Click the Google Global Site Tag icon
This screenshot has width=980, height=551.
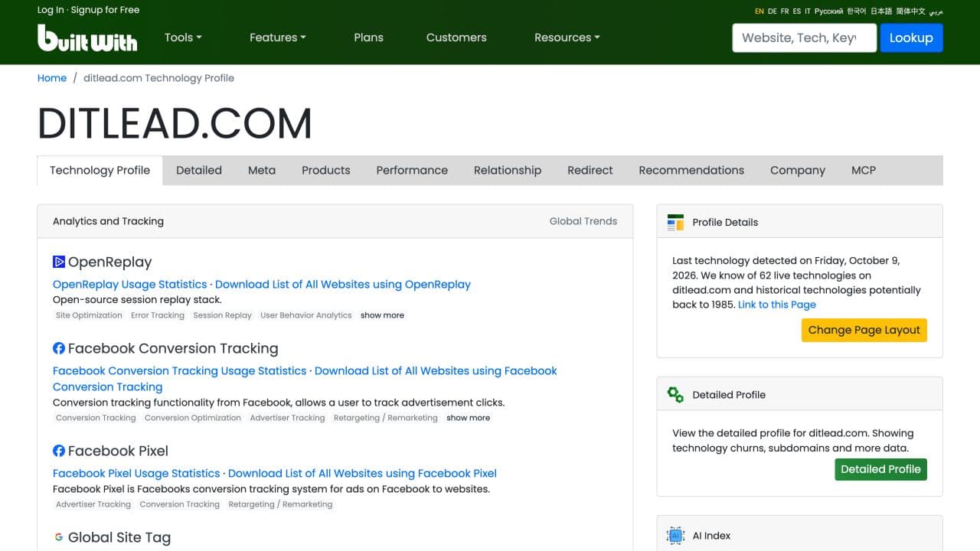[x=59, y=537]
